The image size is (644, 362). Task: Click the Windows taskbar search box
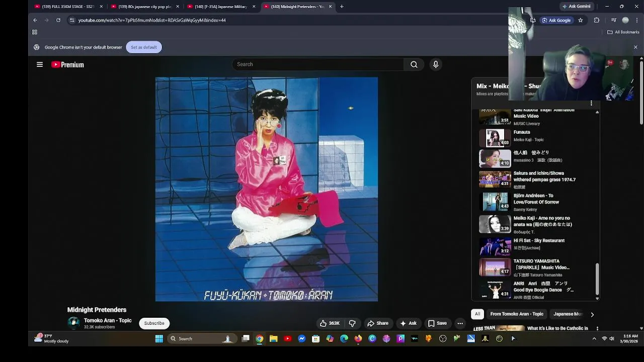201,339
